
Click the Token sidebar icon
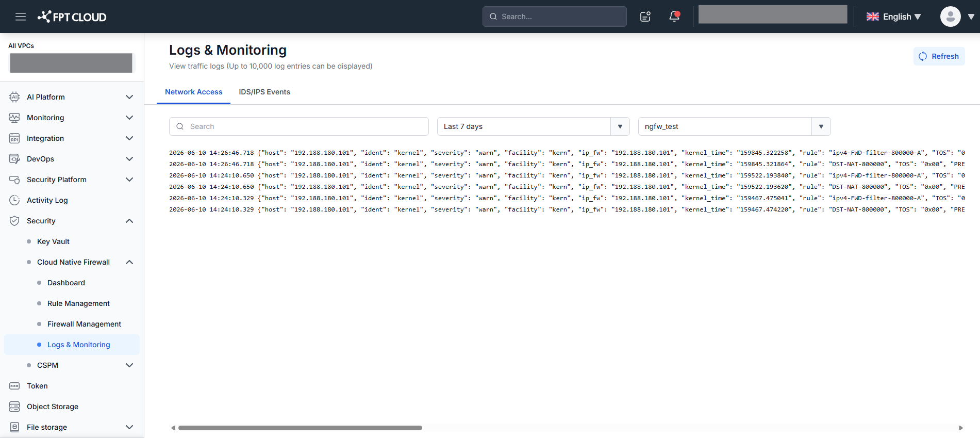[x=14, y=386]
